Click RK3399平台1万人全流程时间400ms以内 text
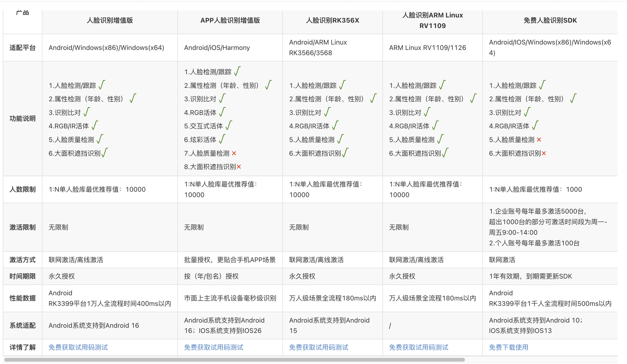Screen dimensions: 627x364 [x=110, y=304]
